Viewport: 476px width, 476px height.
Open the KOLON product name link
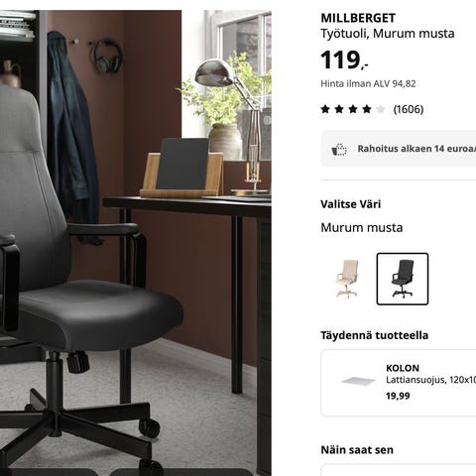403,368
